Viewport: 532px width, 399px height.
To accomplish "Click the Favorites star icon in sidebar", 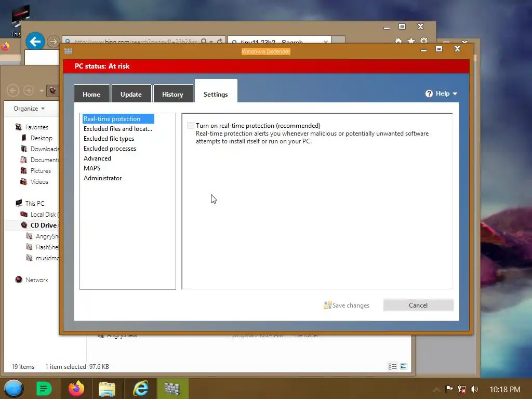I will [19, 127].
